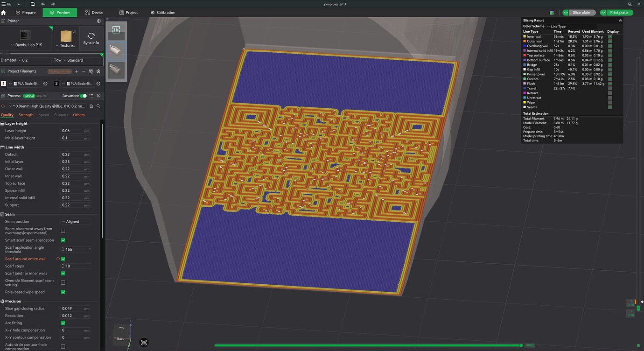644x351 pixels.
Task: Hide Inner wall lines in display column
Action: point(610,36)
